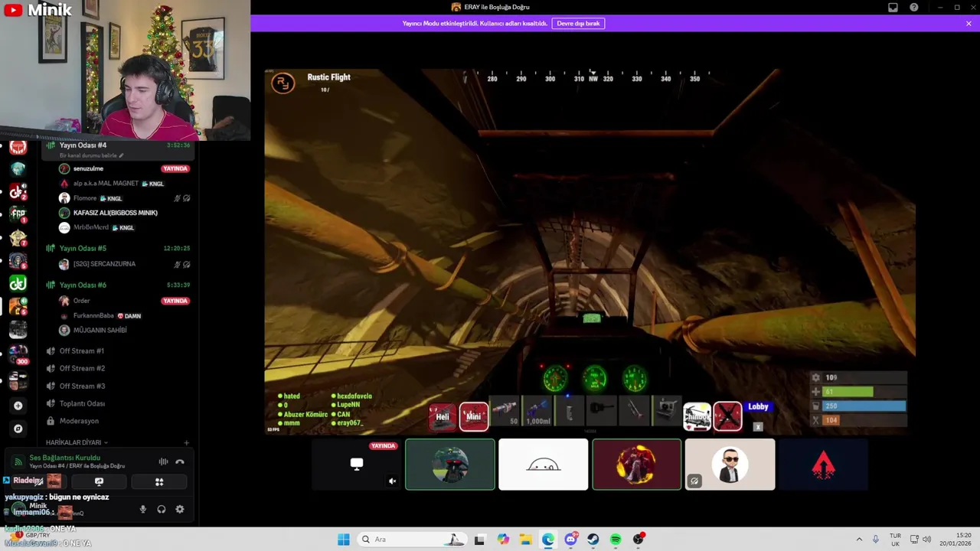Image resolution: width=980 pixels, height=551 pixels.
Task: Open the Windows Start menu
Action: [344, 540]
